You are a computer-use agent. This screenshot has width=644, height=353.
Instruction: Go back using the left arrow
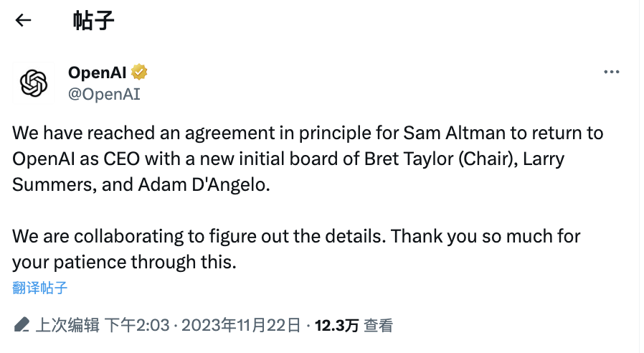point(24,20)
